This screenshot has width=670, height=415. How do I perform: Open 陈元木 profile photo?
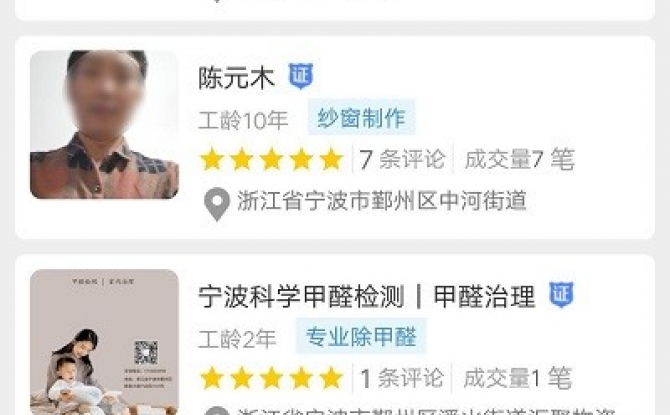104,124
